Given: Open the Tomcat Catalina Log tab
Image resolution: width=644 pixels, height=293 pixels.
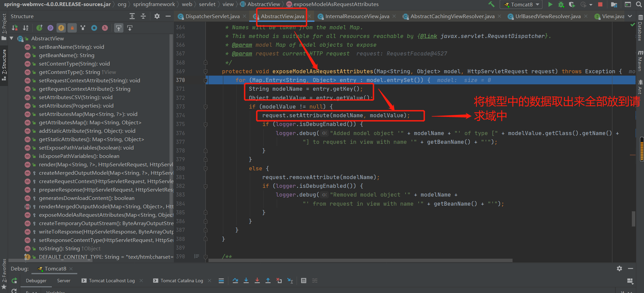Looking at the screenshot, I should tap(178, 281).
